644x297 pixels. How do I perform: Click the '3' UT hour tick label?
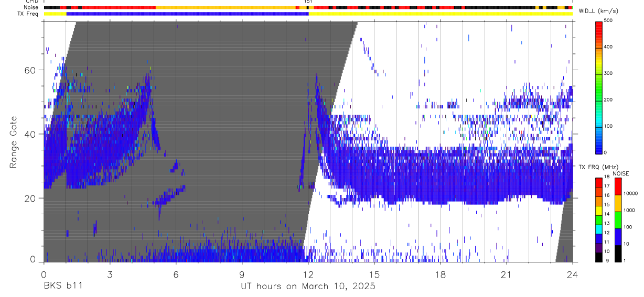click(x=110, y=274)
